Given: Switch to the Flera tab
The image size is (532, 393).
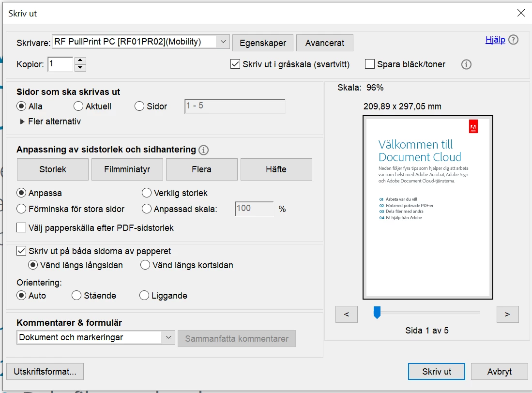Looking at the screenshot, I should (201, 169).
